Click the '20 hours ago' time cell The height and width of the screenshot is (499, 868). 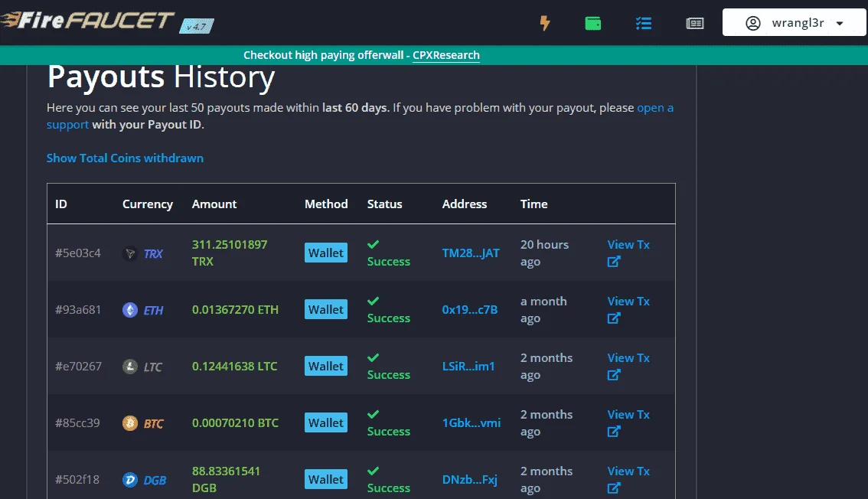pyautogui.click(x=545, y=253)
